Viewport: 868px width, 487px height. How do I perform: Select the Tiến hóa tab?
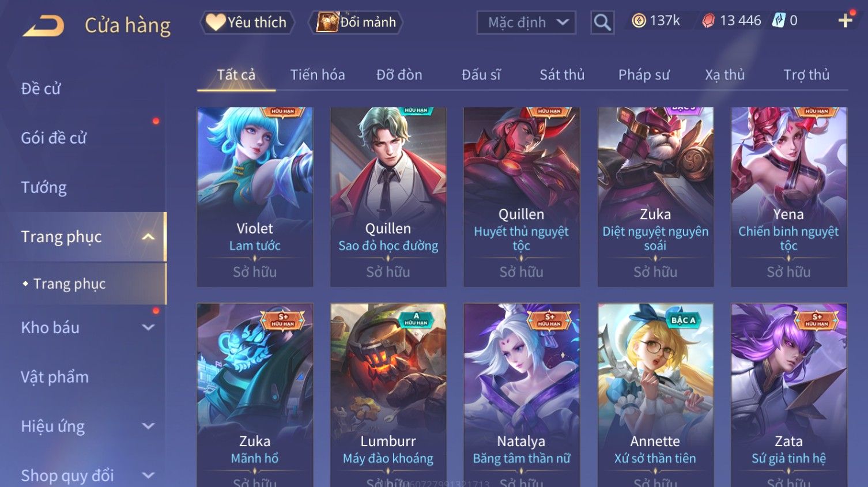tap(318, 75)
